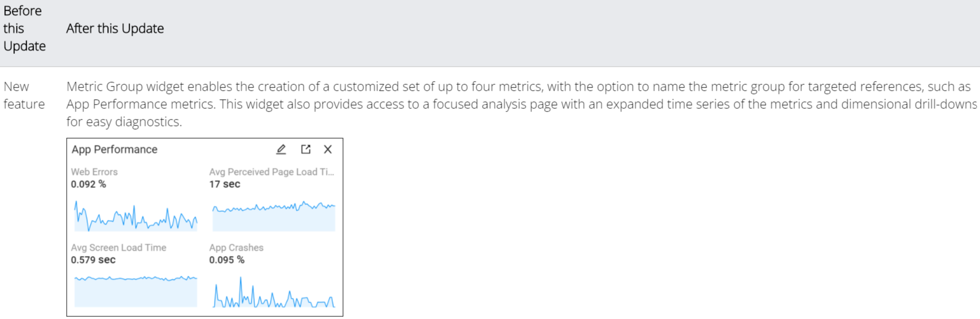Click the App Crashes sparkline chart
980x319 pixels.
point(274,294)
